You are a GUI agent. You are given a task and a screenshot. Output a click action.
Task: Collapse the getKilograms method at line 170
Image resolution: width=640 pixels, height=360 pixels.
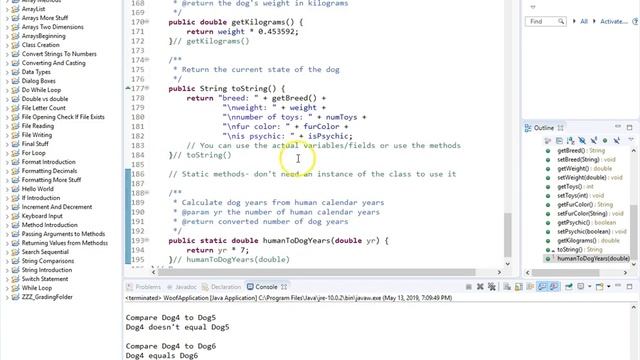[x=147, y=22]
